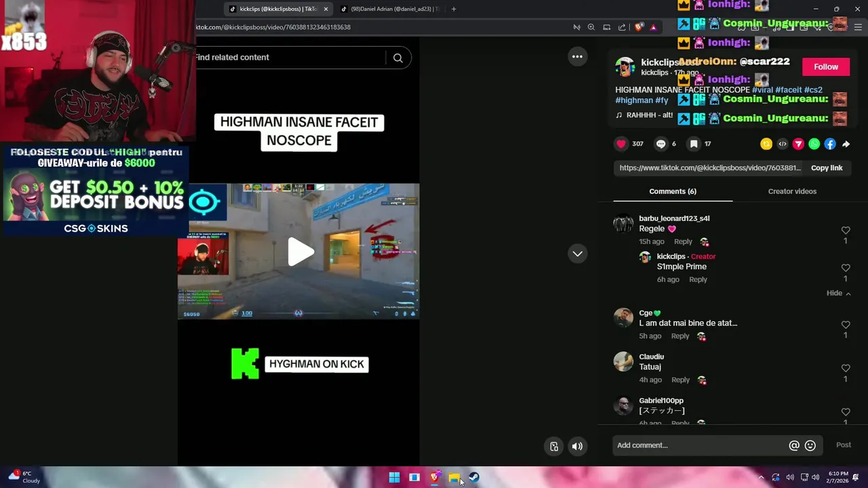Click the browser address bar URL
The image size is (868, 488).
pos(273,27)
